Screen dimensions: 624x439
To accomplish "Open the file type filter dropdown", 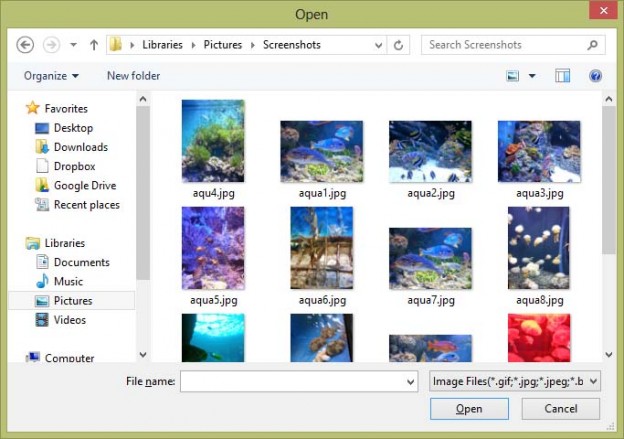I will pos(514,381).
